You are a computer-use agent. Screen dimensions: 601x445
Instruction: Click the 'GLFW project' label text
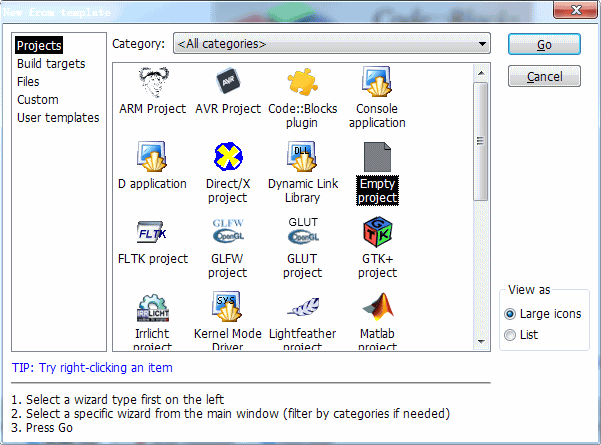click(227, 266)
